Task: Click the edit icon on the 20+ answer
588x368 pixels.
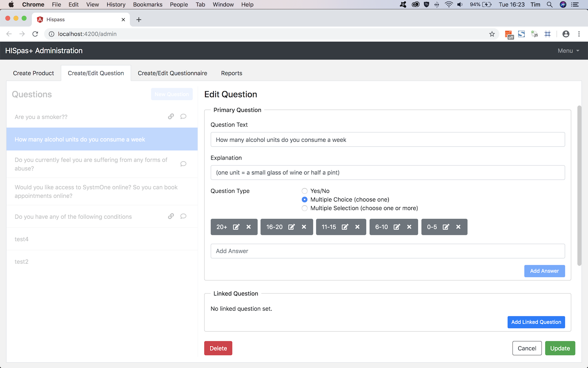Action: (236, 227)
